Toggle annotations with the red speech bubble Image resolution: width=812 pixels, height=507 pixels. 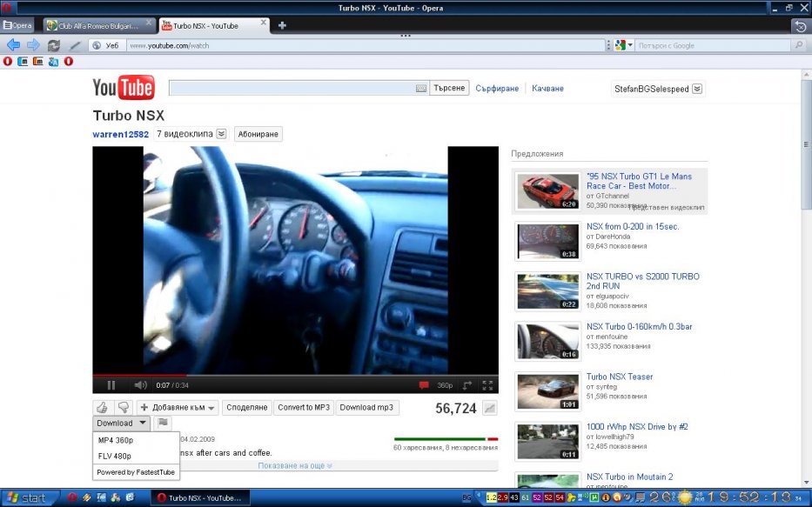(424, 385)
